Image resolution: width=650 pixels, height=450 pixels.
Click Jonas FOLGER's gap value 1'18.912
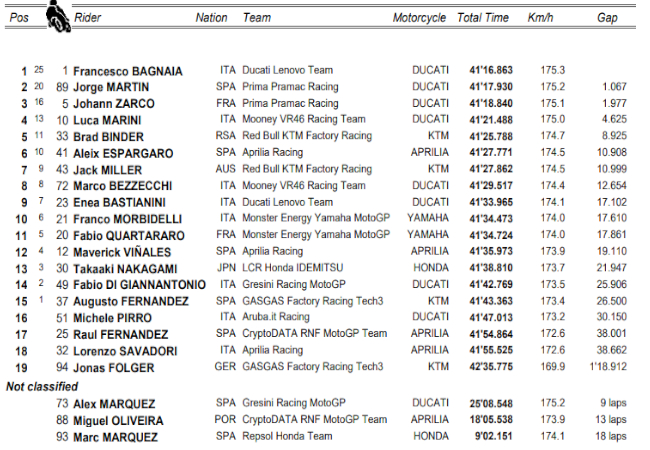coord(606,366)
